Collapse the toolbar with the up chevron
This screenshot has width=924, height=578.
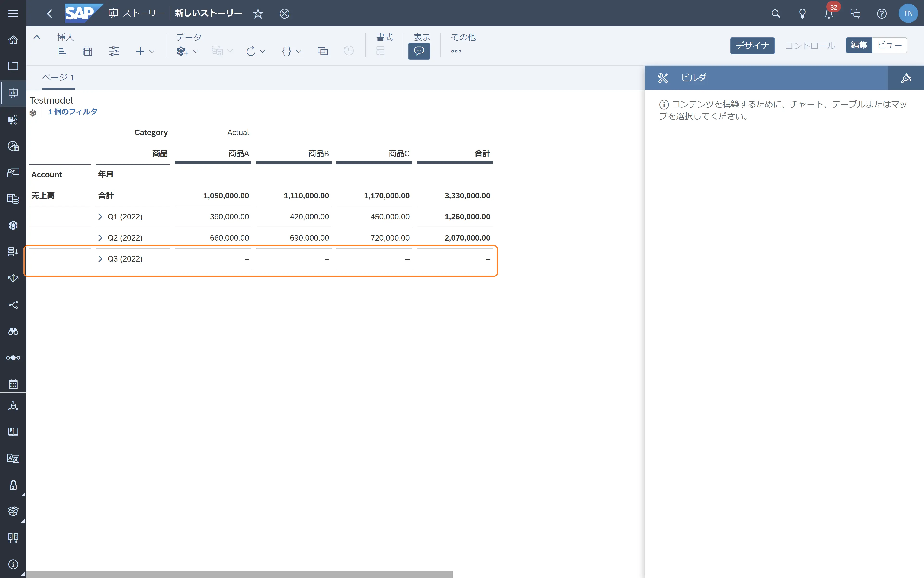tap(37, 37)
